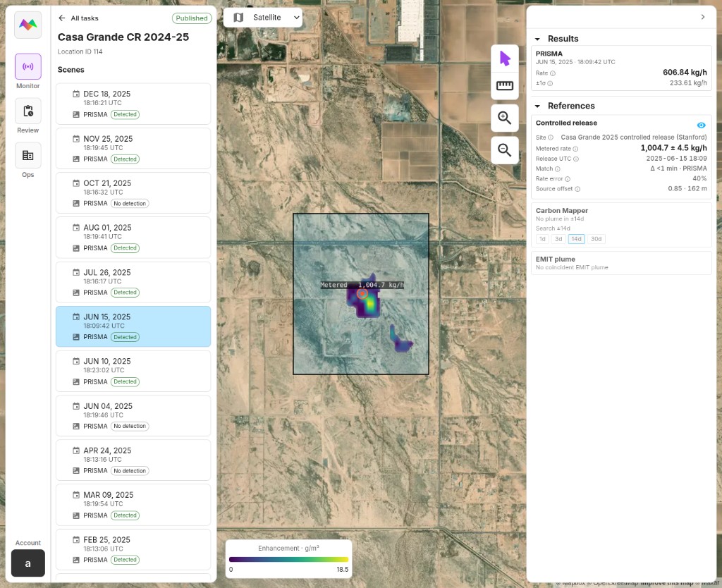Click the Carbon Mapper card title
The width and height of the screenshot is (722, 588).
562,210
